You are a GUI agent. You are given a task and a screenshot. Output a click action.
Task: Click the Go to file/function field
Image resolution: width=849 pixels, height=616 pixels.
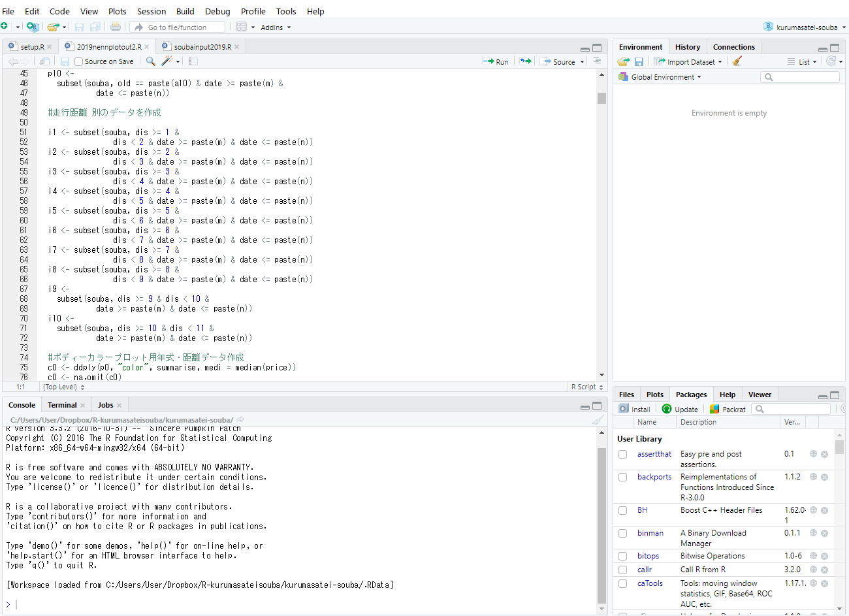point(177,27)
